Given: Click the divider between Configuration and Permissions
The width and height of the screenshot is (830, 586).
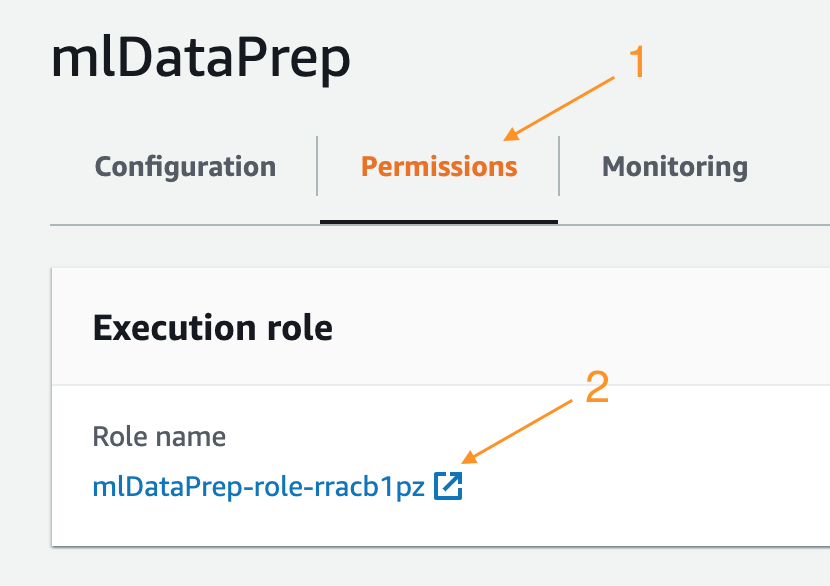Looking at the screenshot, I should pyautogui.click(x=317, y=166).
